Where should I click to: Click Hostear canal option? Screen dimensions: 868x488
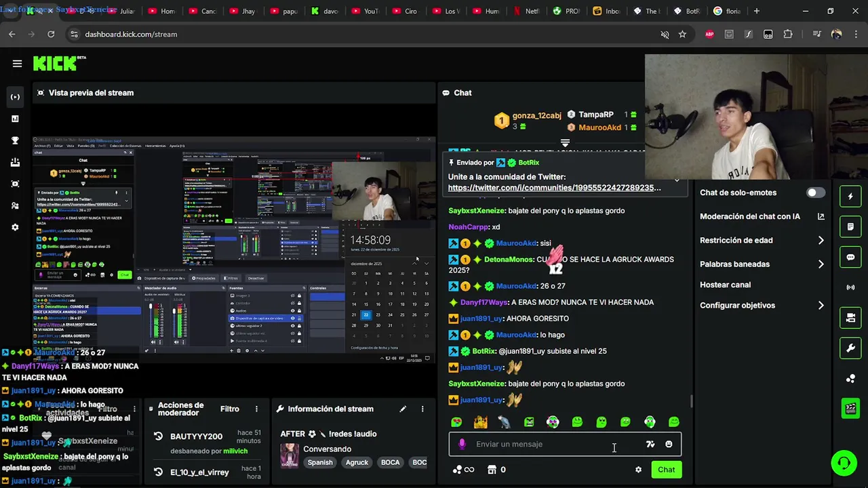click(x=725, y=285)
